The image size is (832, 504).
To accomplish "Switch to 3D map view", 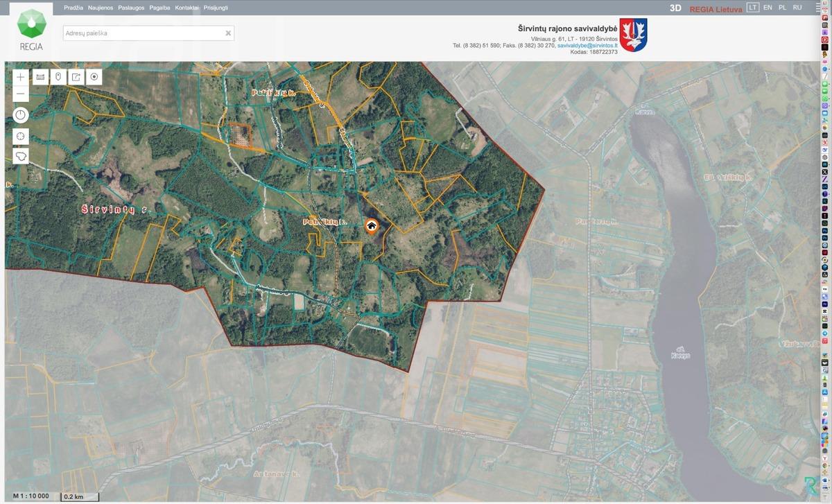I will click(x=675, y=8).
